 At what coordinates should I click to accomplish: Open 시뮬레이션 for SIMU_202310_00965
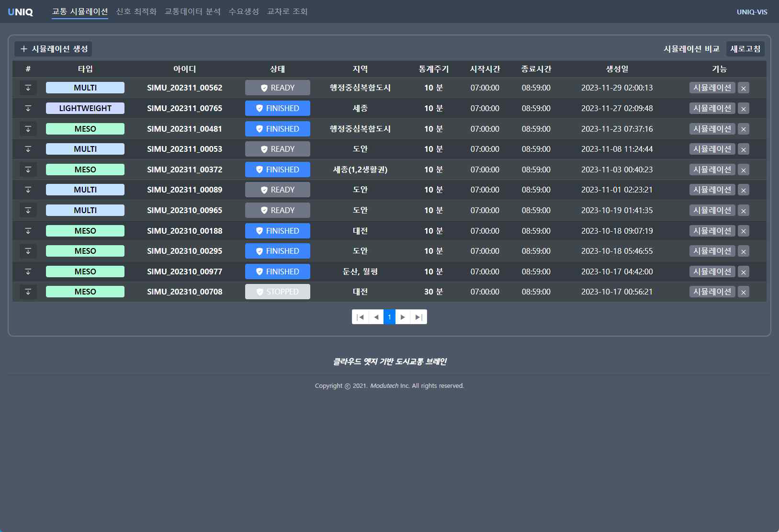pos(712,210)
